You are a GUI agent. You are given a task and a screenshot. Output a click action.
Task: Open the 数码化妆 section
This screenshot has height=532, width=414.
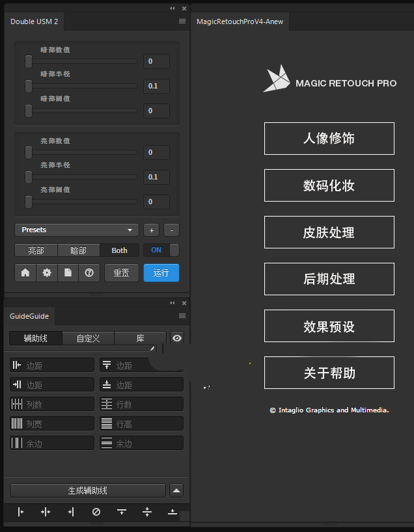(x=329, y=185)
